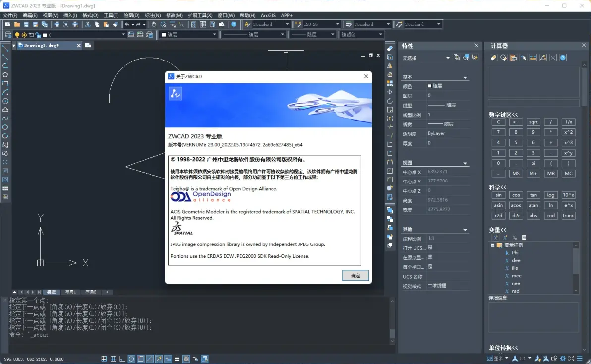Toggle Dynamic Input in status bar
This screenshot has width=591, height=364.
point(168,359)
